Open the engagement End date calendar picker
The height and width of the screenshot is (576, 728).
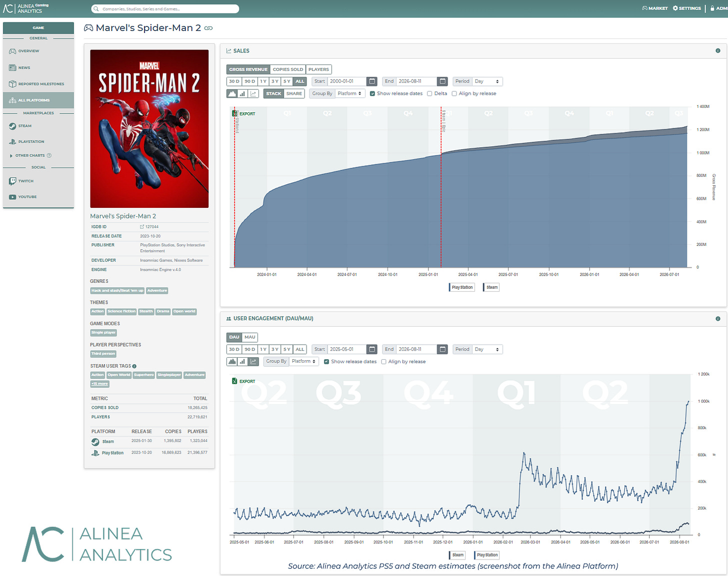click(x=442, y=349)
